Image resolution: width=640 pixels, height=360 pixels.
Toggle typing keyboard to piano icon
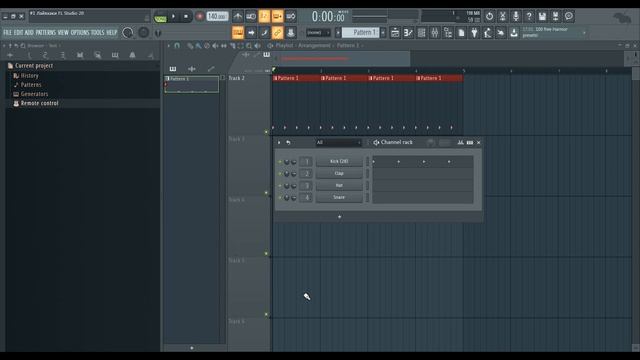click(238, 32)
